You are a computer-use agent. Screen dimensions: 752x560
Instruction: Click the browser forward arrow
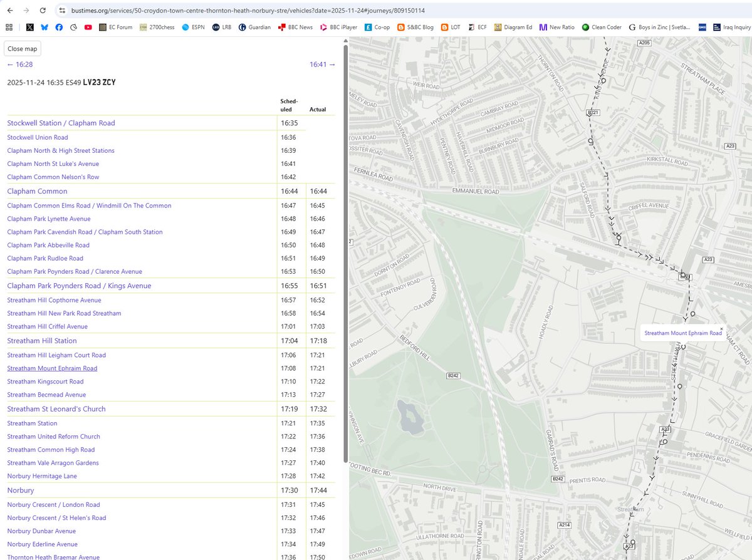click(x=26, y=11)
